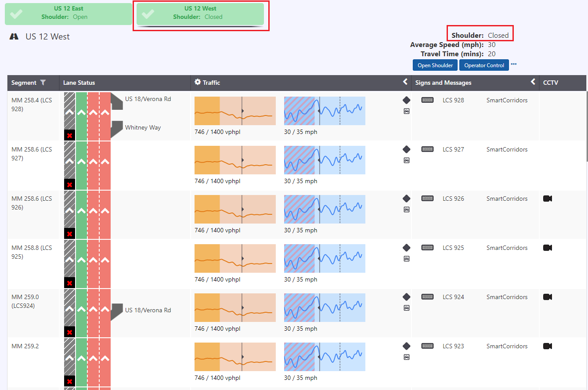This screenshot has height=390, width=588.
Task: Click the volume chart for MM 258.4
Action: point(235,111)
